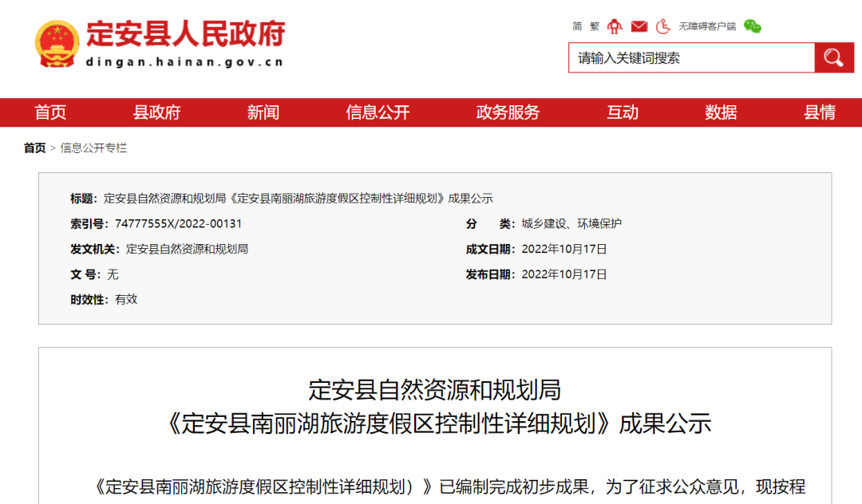Open 无障碍客户端 accessibility client
862x504 pixels.
(707, 26)
